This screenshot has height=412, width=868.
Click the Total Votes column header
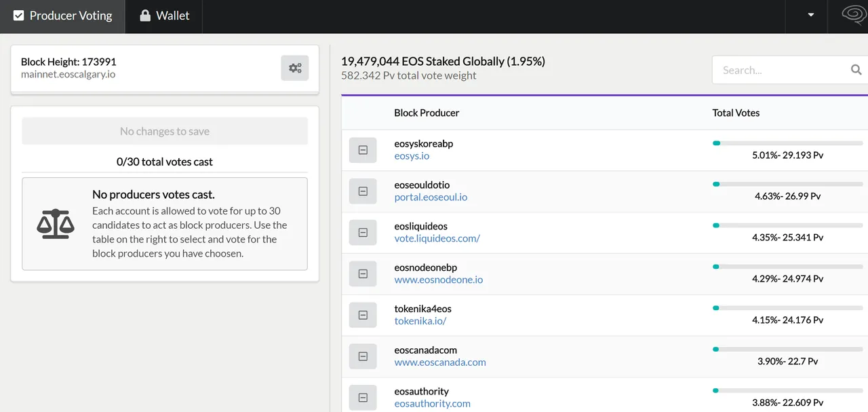(736, 113)
